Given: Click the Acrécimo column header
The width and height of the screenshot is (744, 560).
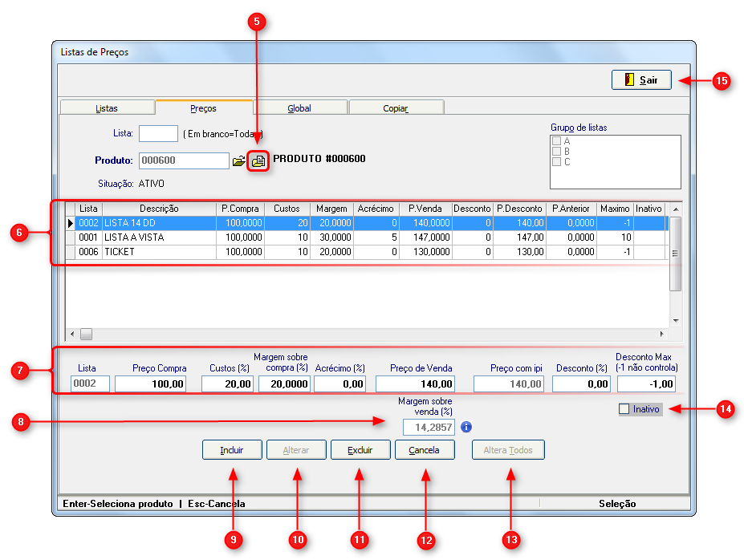Looking at the screenshot, I should click(x=376, y=209).
